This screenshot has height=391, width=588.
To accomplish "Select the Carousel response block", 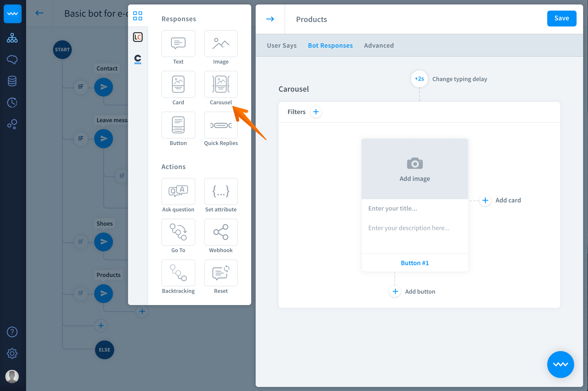I will pyautogui.click(x=221, y=84).
